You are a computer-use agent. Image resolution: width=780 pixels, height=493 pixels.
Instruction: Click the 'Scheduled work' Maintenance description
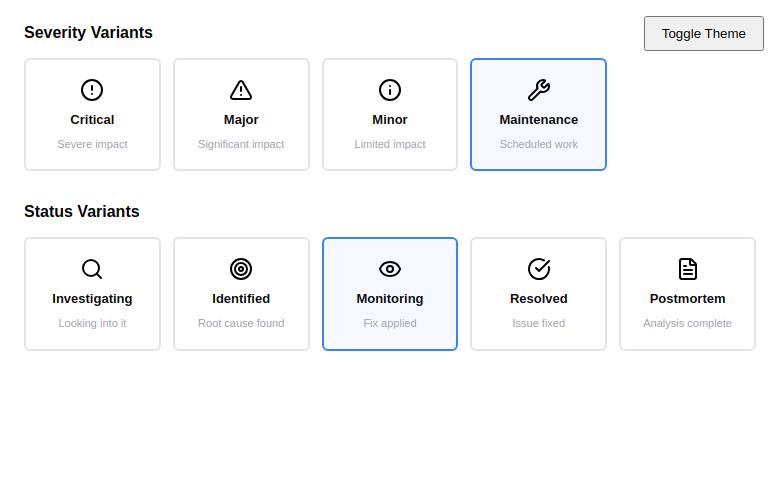pyautogui.click(x=538, y=144)
